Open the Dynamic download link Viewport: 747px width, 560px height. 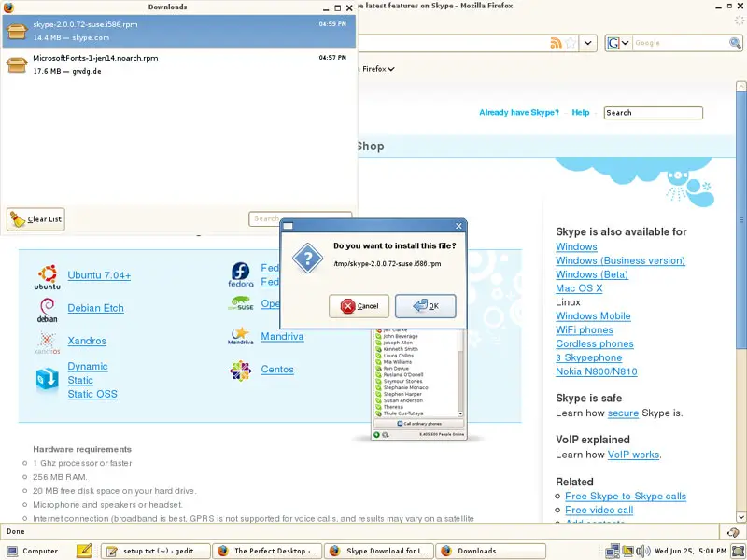tap(88, 366)
